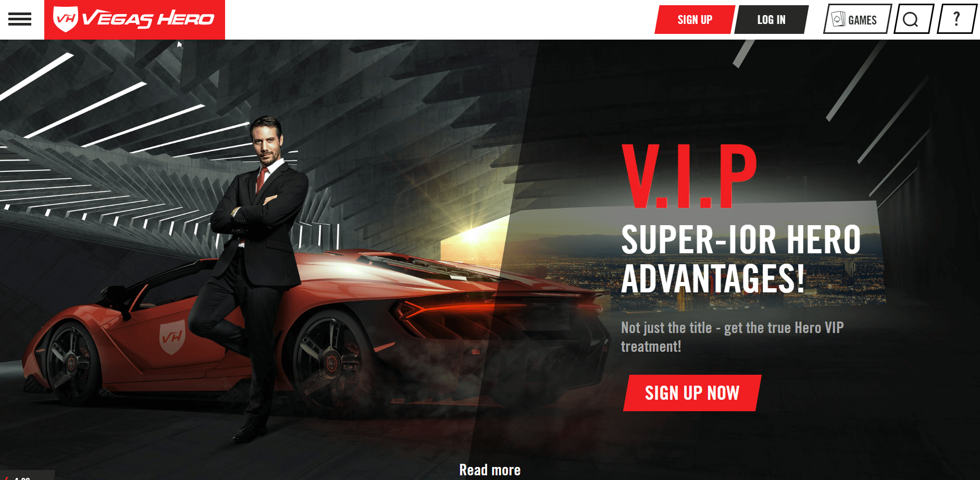Image resolution: width=980 pixels, height=480 pixels.
Task: Click the playing cards icon beside Games
Action: [838, 19]
